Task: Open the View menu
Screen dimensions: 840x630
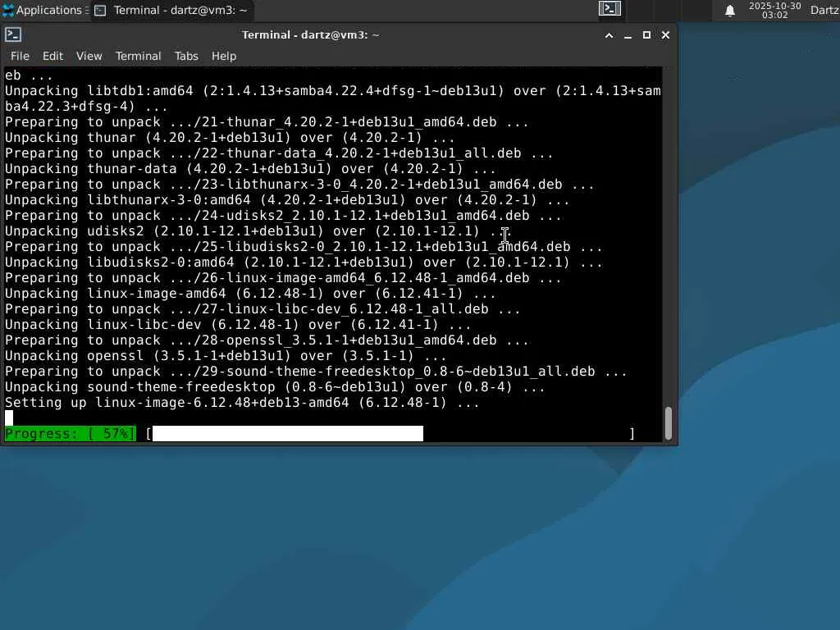Action: coord(89,56)
